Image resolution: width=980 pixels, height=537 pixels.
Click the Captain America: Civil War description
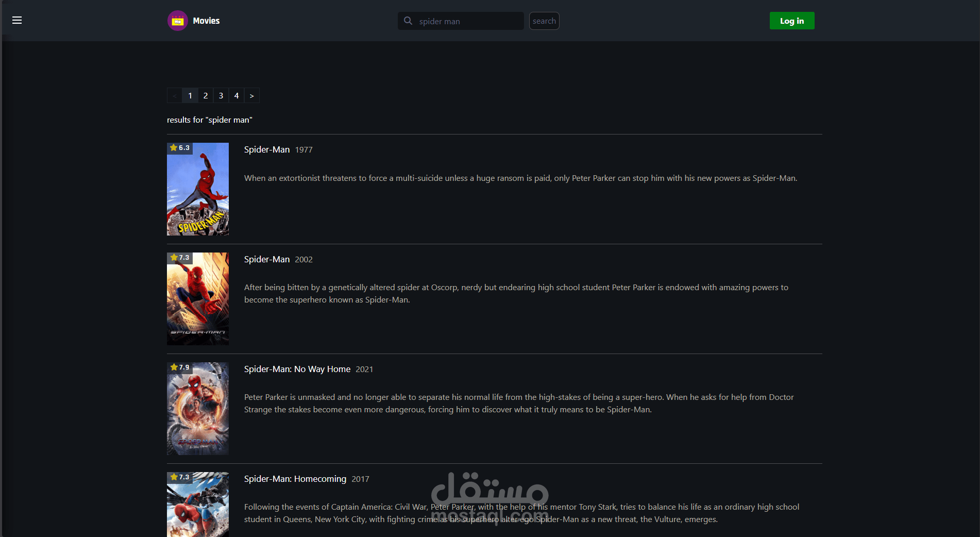click(521, 513)
